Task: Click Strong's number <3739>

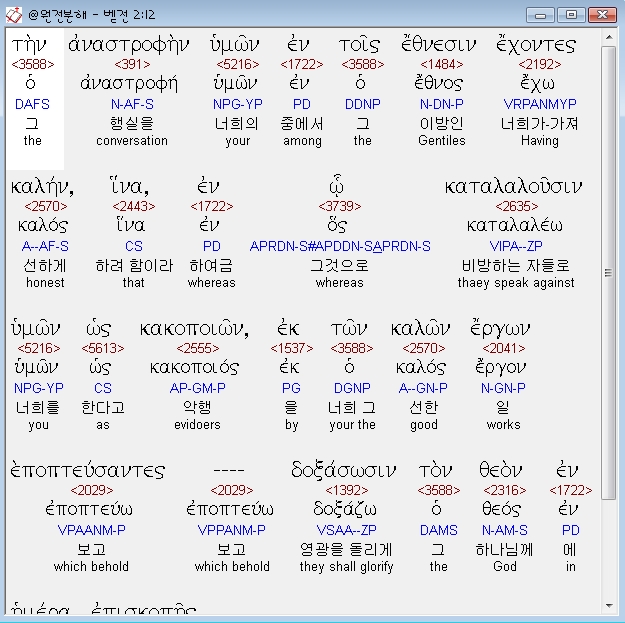Action: click(340, 206)
